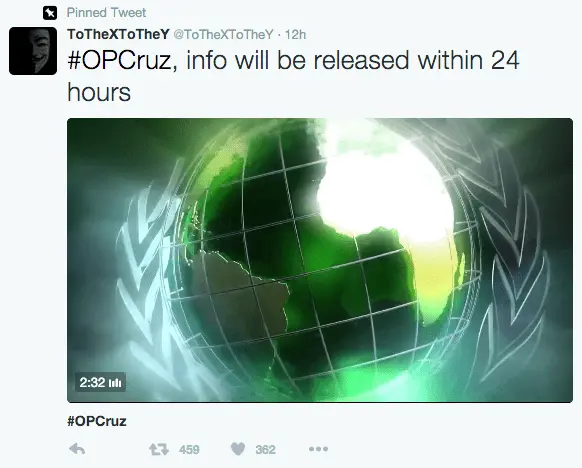Reply to the tweet using arrow icon
The height and width of the screenshot is (468, 582).
pyautogui.click(x=77, y=449)
